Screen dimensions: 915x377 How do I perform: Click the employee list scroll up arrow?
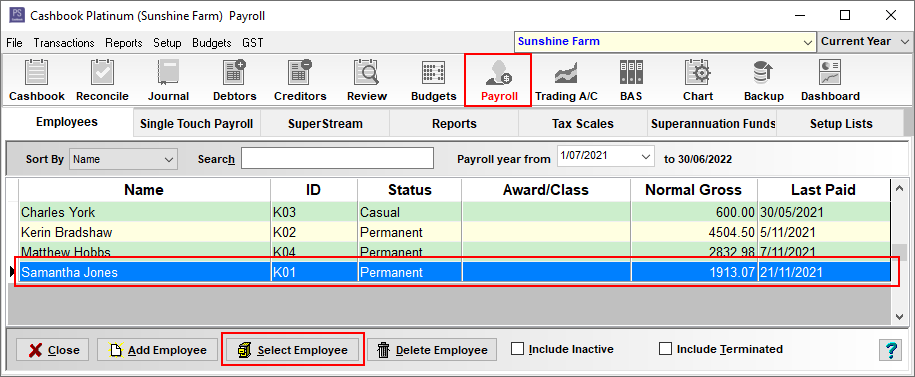tap(899, 188)
